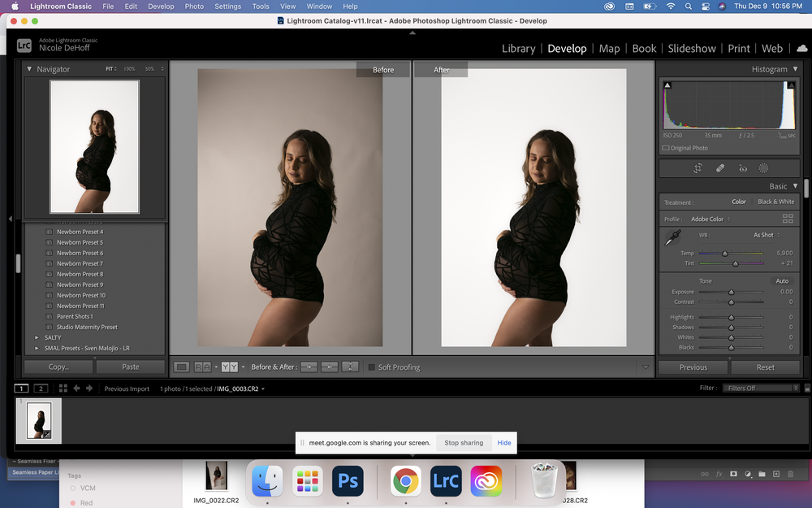The width and height of the screenshot is (812, 508).
Task: Select the Healing bandage tool
Action: (719, 168)
